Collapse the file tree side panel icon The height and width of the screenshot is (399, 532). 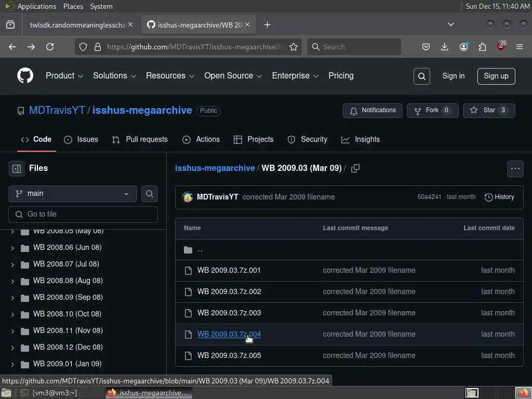(x=17, y=168)
